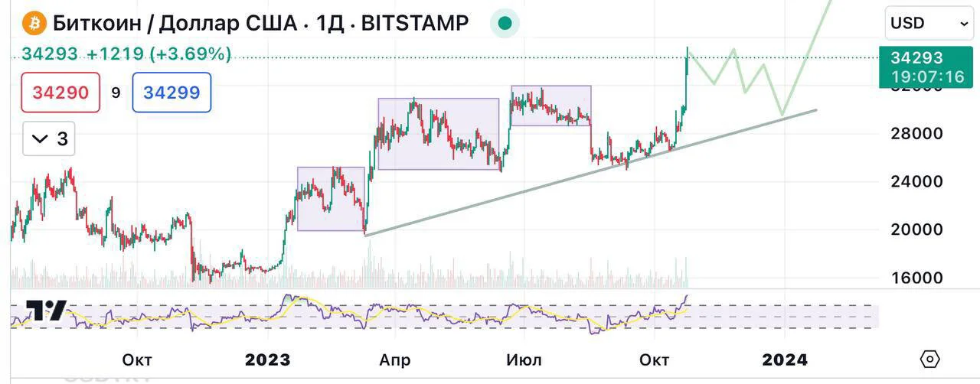The width and height of the screenshot is (980, 384).
Task: Select the large purple rectangle near April
Action: tap(439, 134)
